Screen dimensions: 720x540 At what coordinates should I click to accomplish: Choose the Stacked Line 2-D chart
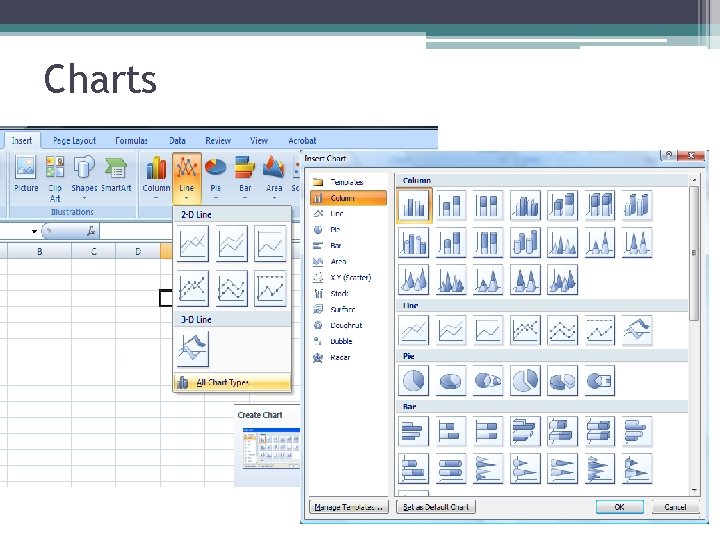tap(231, 243)
